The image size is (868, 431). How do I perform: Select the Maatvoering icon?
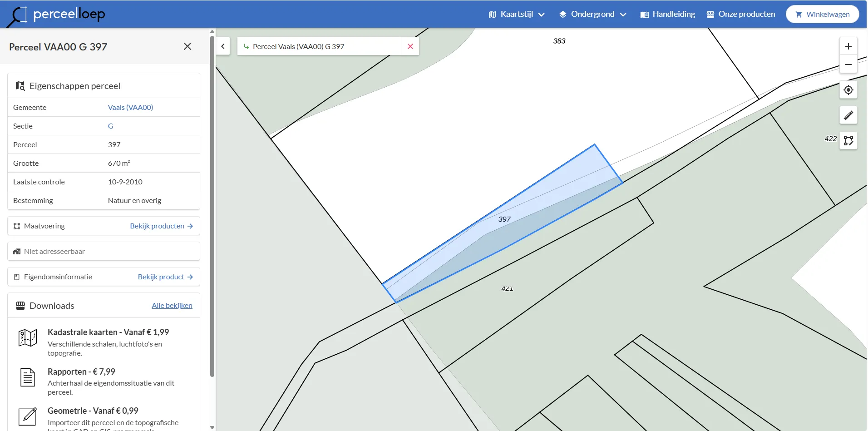17,226
